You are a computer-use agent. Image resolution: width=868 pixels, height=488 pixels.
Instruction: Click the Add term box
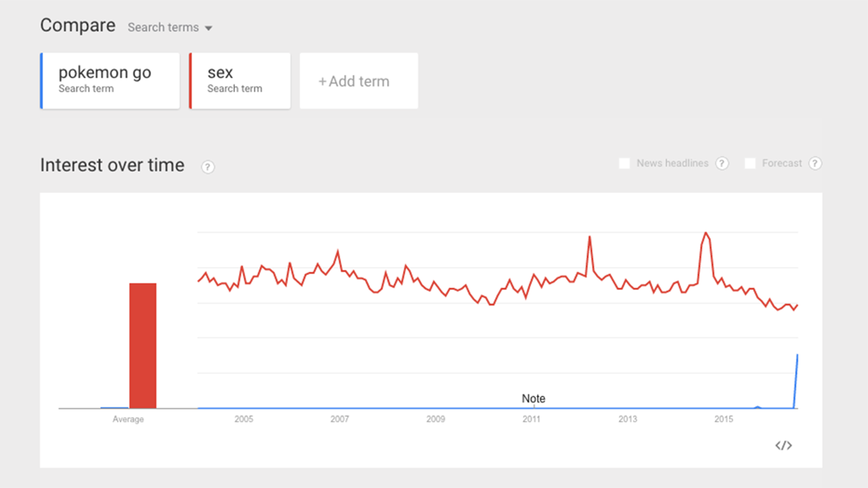[x=358, y=81]
